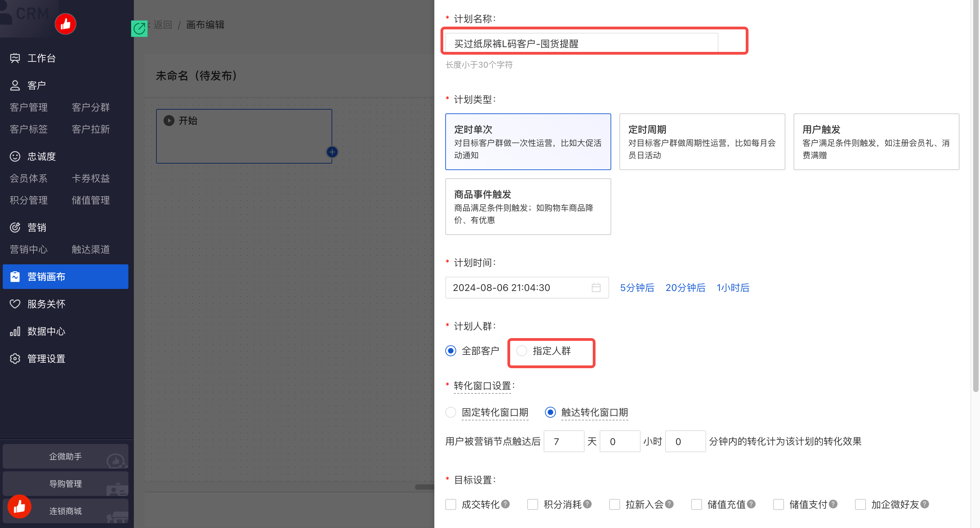Click help icon beside 拉新入会
Screen dimensions: 980x528
tap(669, 504)
